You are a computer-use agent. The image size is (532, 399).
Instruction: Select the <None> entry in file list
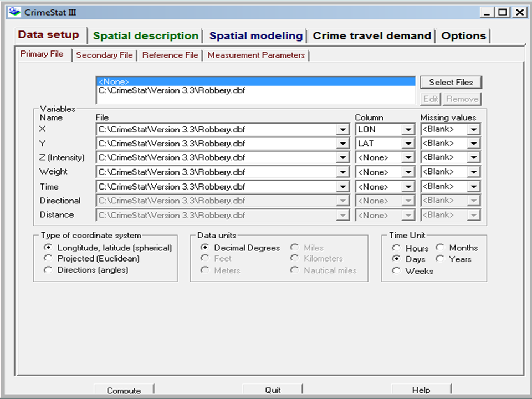pyautogui.click(x=256, y=82)
